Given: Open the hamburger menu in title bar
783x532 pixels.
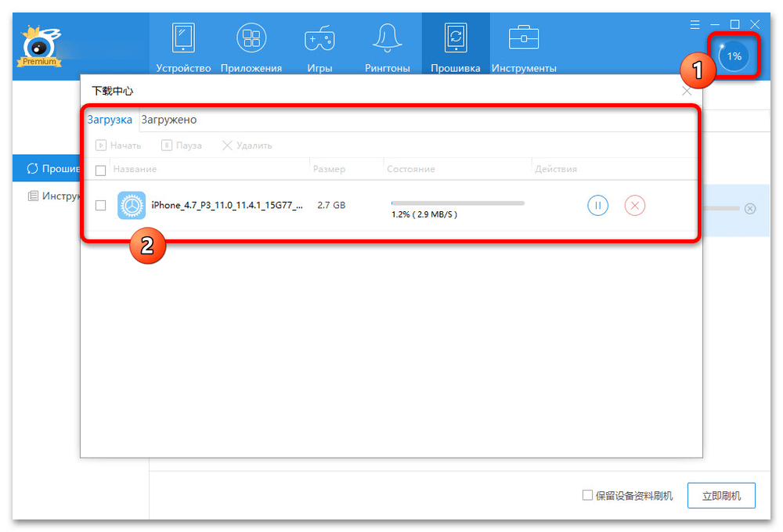Looking at the screenshot, I should point(695,25).
